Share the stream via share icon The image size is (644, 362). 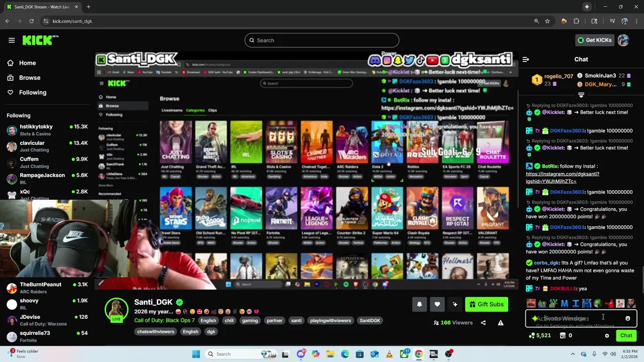point(484,323)
